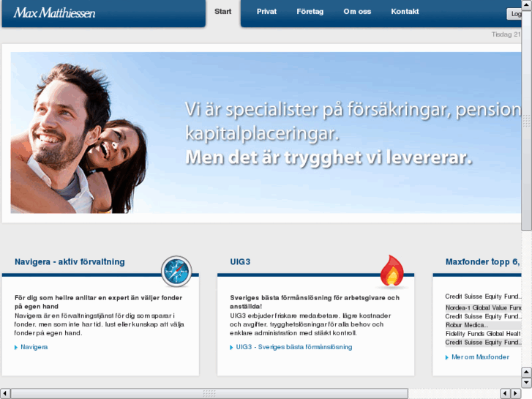The image size is (532, 399).
Task: Select Nordea-1 Global Value Fund row
Action: point(483,307)
